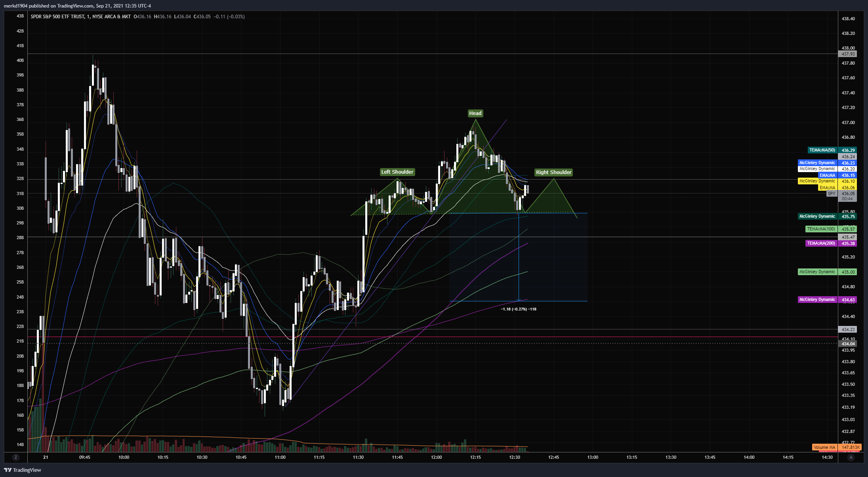
Task: Click the 12:30 time axis label
Action: click(515, 457)
